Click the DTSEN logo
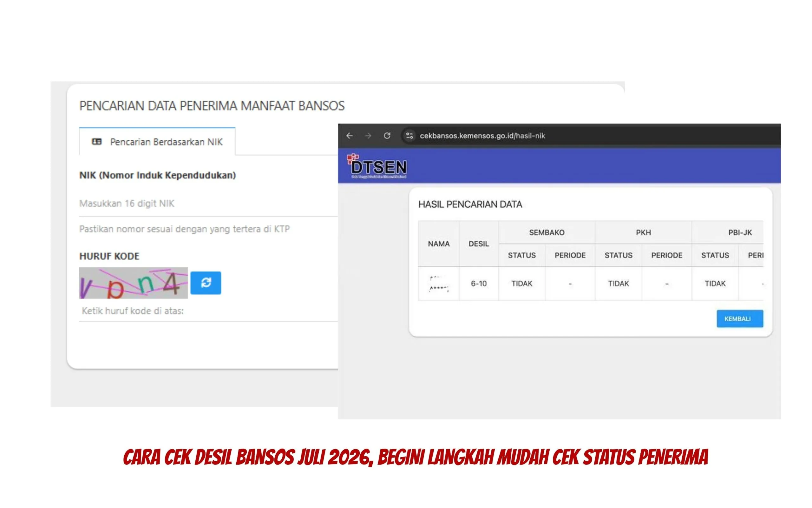 (377, 166)
